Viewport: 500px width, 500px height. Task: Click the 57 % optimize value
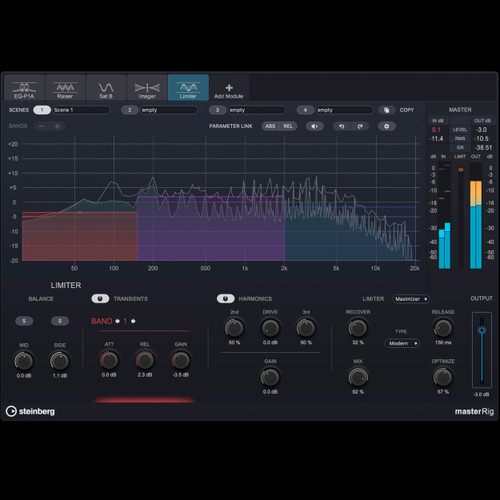[443, 392]
